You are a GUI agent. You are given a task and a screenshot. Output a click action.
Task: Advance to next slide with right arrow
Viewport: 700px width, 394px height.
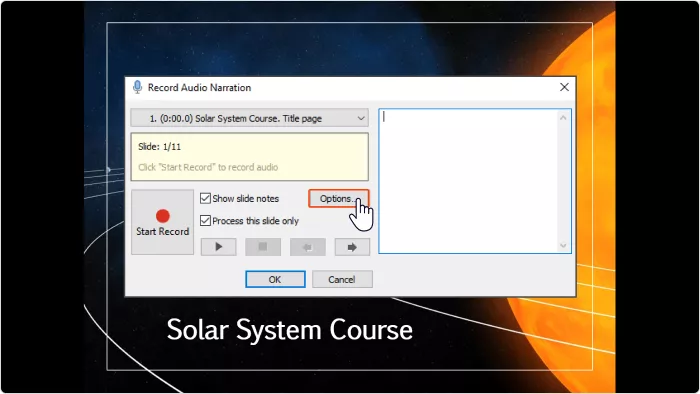coord(352,247)
